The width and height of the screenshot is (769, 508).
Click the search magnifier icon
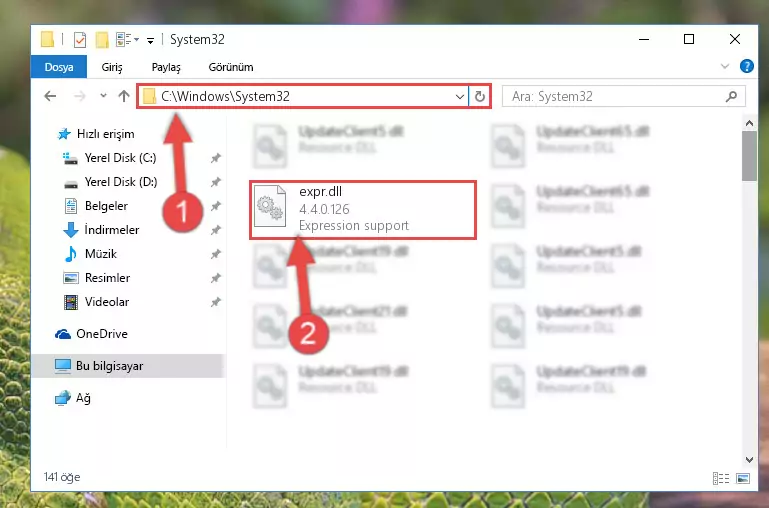731,97
